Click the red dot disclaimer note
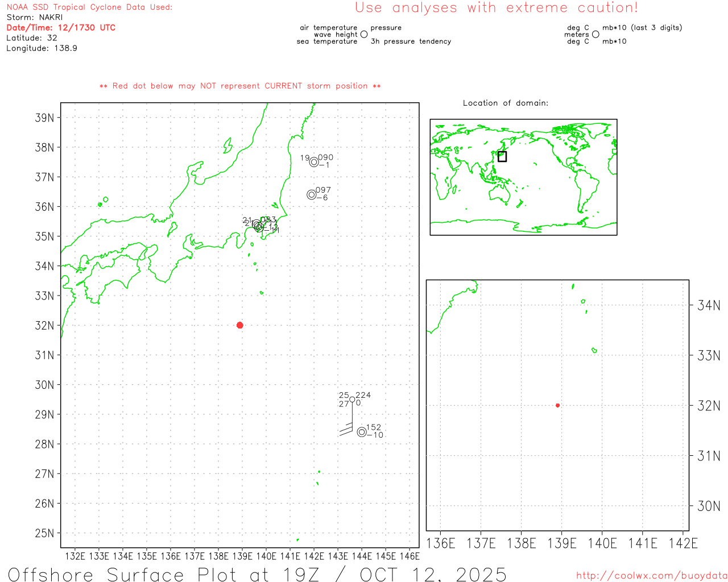 (240, 86)
